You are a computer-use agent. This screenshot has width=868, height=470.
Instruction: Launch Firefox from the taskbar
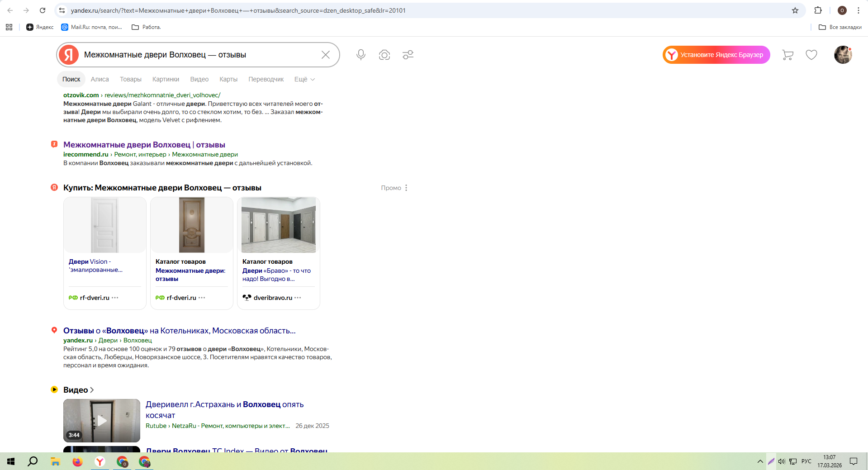coord(78,461)
